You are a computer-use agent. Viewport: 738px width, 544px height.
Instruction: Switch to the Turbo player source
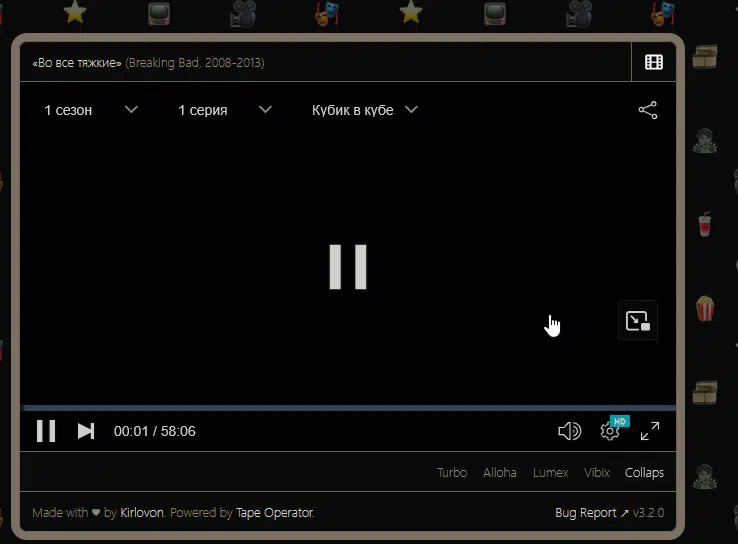452,472
